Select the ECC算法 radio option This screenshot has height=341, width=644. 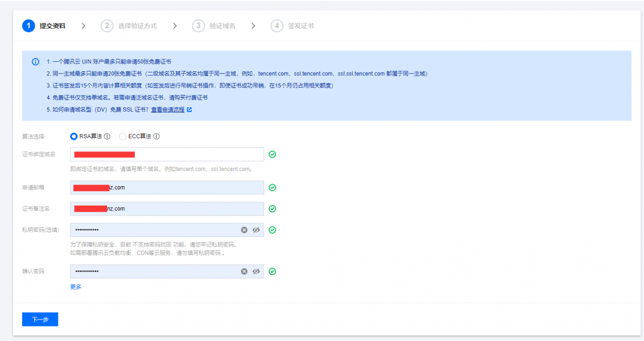coord(123,136)
